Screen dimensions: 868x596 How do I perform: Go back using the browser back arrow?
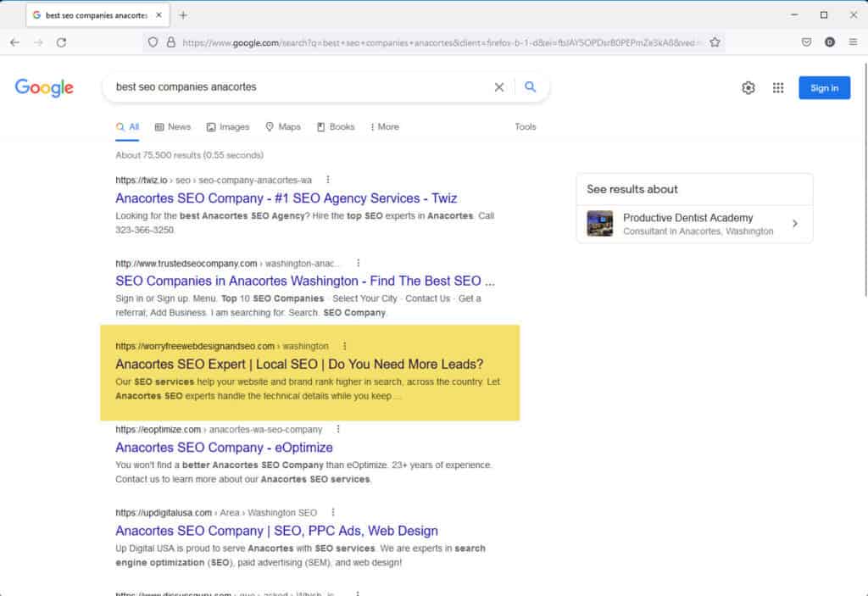point(15,42)
